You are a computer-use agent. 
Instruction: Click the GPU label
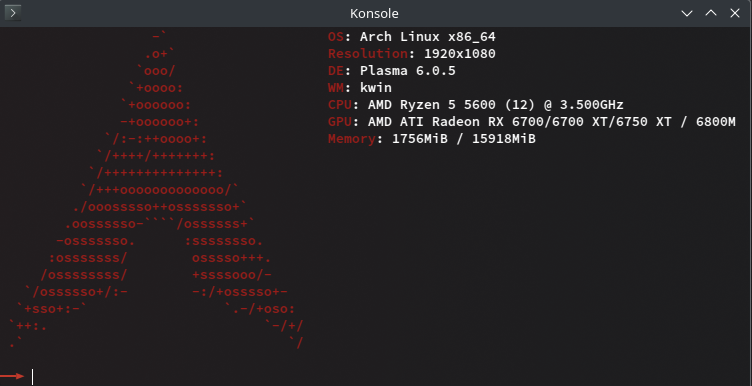coord(340,122)
